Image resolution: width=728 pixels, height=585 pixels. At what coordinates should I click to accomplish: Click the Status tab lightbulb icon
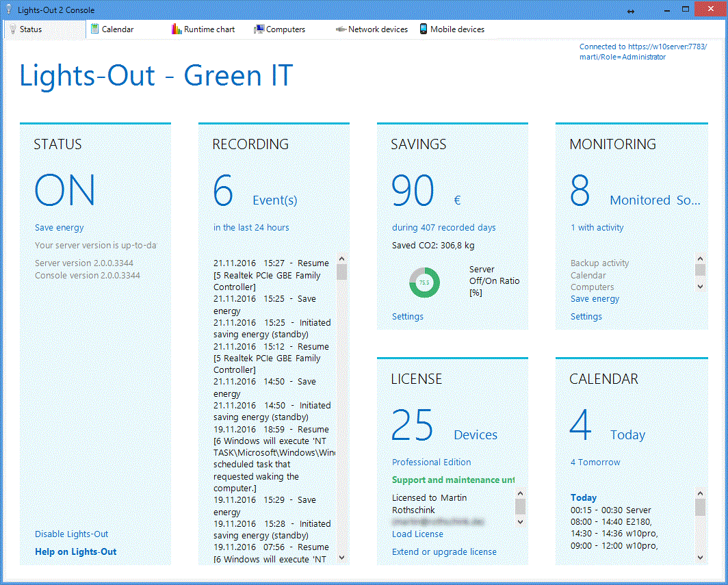[12, 29]
